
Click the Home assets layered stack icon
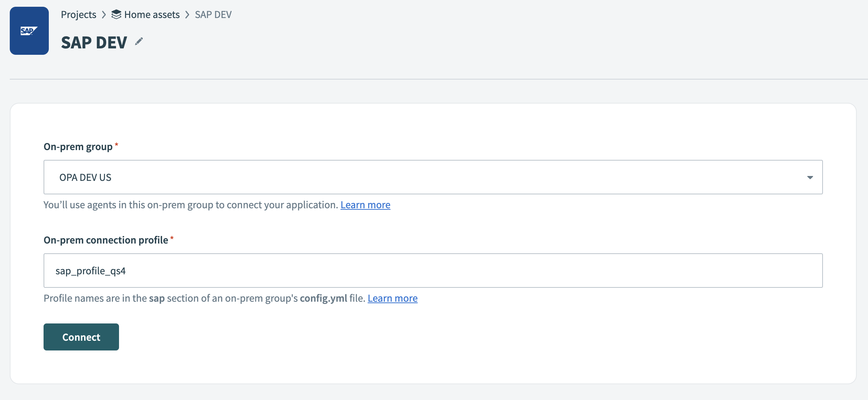click(116, 15)
